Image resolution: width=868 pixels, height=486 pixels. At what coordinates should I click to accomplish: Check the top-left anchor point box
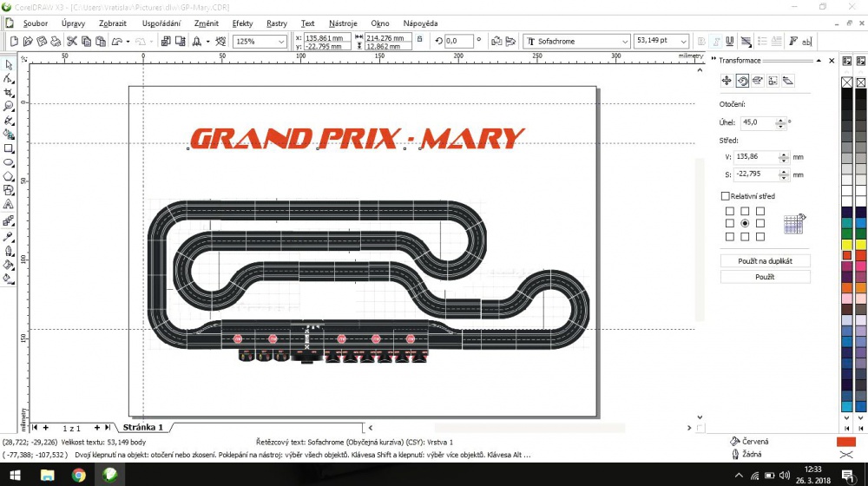[x=730, y=211]
